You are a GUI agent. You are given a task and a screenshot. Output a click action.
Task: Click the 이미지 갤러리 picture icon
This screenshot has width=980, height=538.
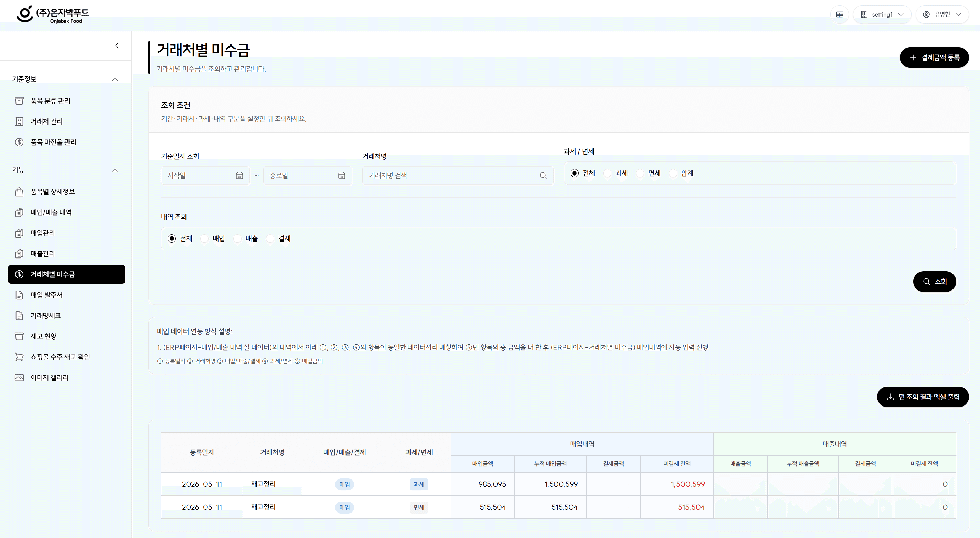click(x=19, y=378)
